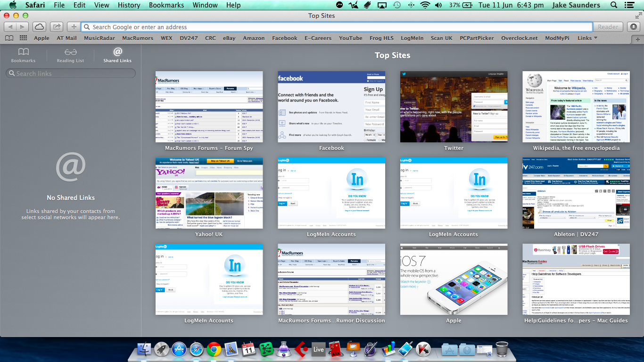Open the Amazon bookmark
This screenshot has height=362, width=644.
pyautogui.click(x=254, y=38)
